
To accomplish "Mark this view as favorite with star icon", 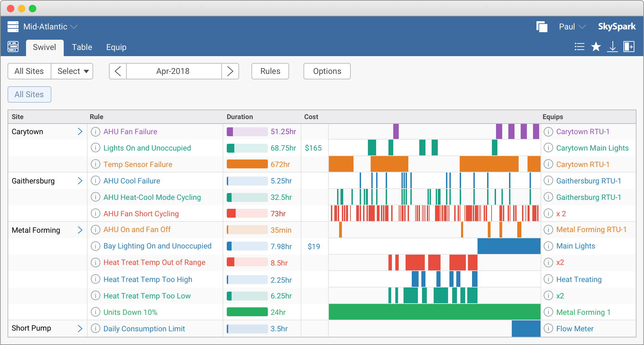I will click(596, 47).
